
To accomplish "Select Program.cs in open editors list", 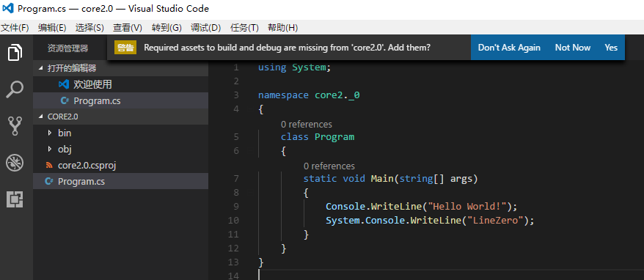I will coord(121,100).
